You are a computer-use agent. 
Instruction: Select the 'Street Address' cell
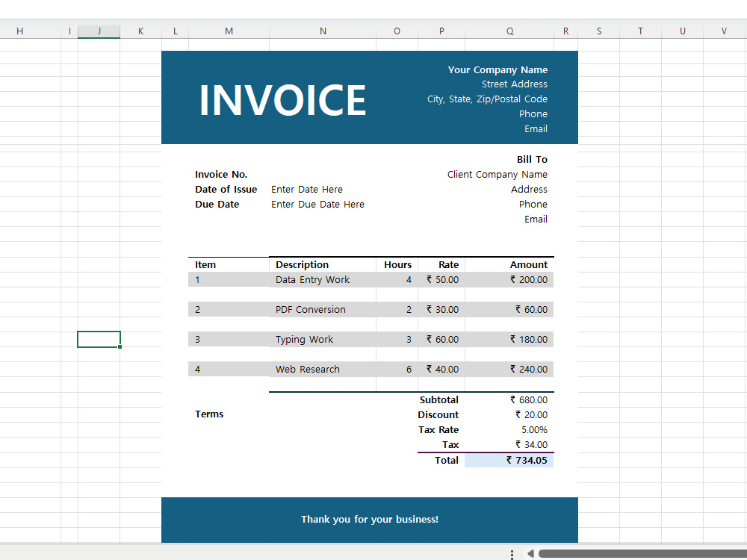(514, 84)
